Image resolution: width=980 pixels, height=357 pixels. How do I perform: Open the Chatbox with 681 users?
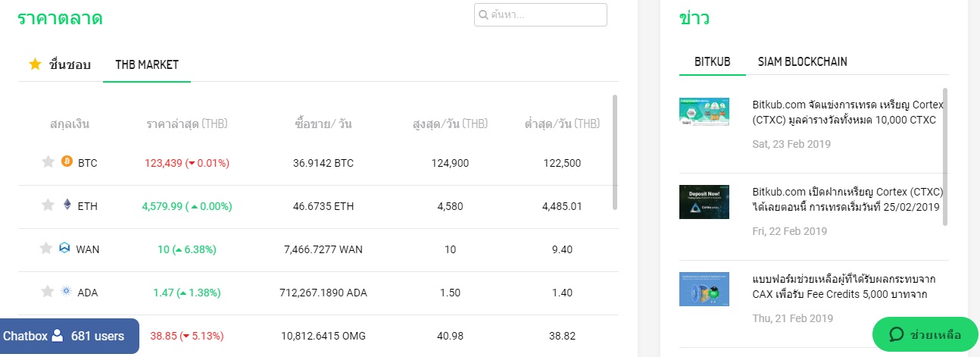69,336
